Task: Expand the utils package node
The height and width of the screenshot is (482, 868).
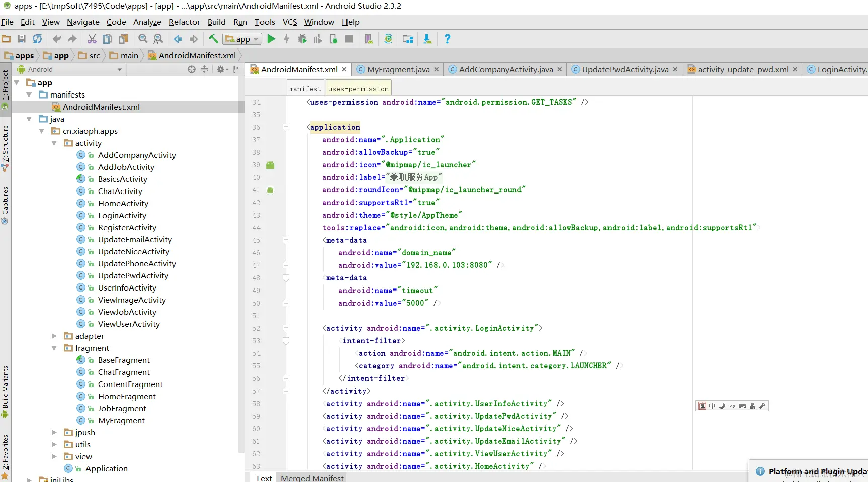Action: [54, 444]
